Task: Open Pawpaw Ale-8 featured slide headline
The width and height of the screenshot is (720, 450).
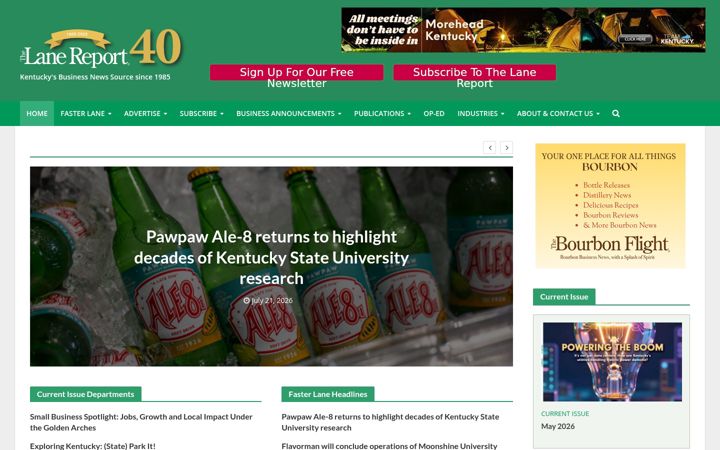Action: (271, 258)
